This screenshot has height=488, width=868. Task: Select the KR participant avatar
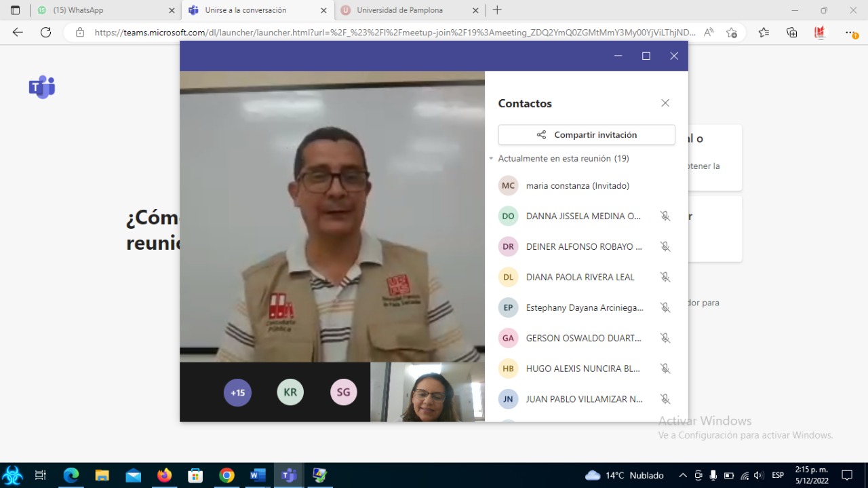290,392
